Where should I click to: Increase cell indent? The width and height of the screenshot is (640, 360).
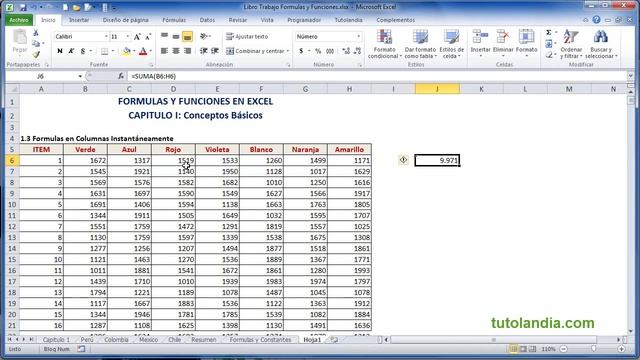click(215, 51)
